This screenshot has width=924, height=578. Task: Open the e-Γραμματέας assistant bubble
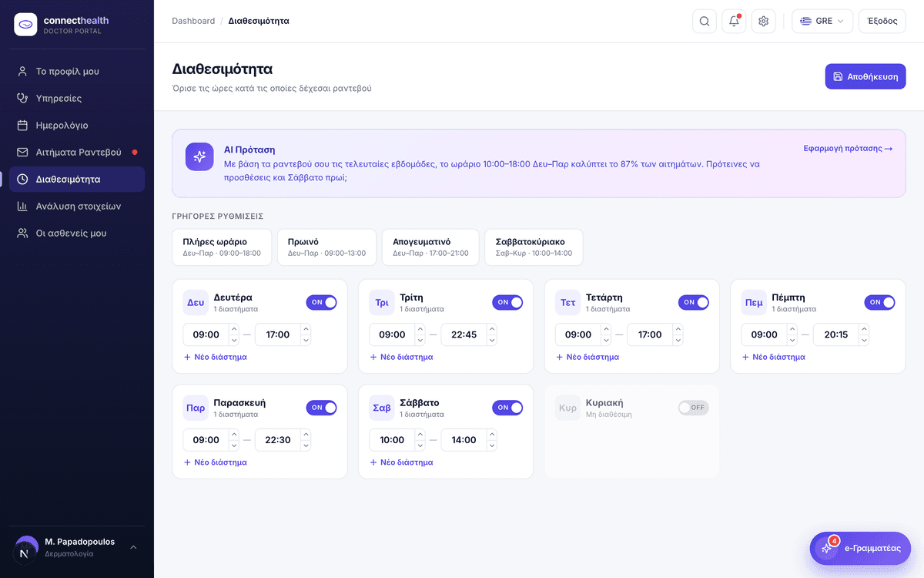(x=860, y=548)
